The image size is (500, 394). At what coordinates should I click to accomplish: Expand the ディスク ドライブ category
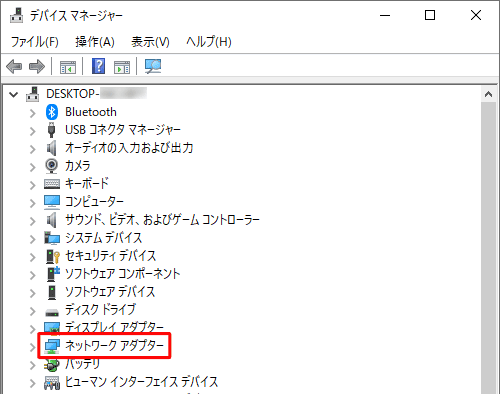[x=33, y=311]
